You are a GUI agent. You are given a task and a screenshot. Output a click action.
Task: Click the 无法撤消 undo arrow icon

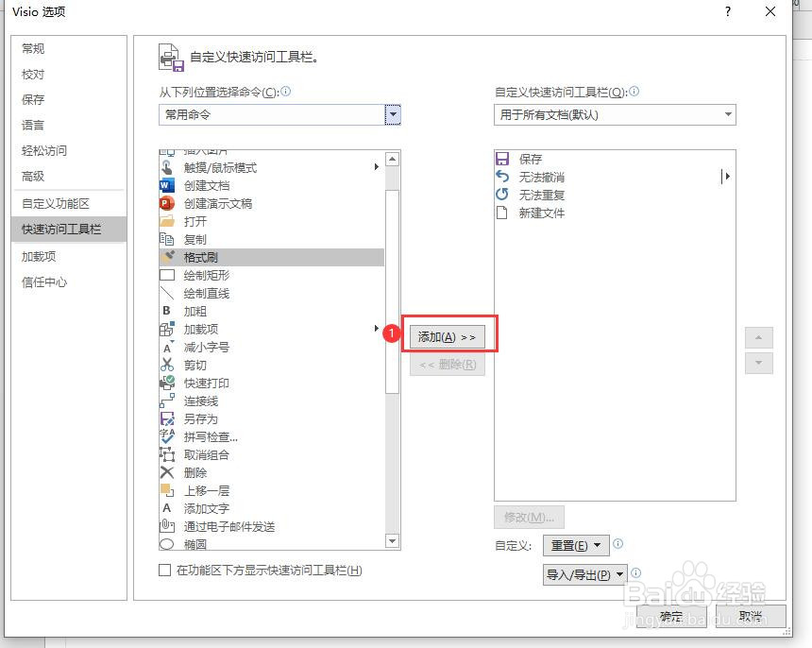[502, 177]
